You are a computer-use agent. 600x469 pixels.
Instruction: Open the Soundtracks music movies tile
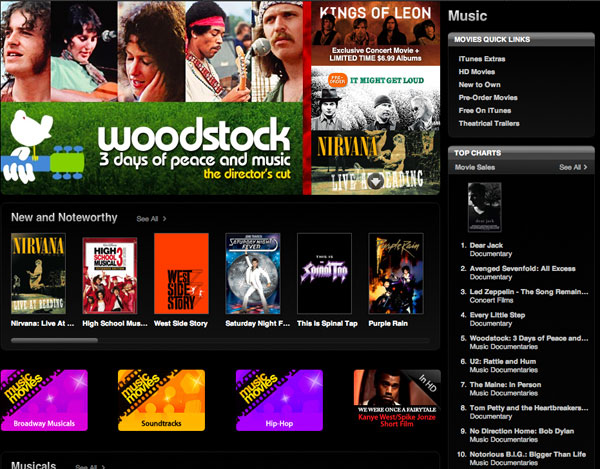[161, 400]
